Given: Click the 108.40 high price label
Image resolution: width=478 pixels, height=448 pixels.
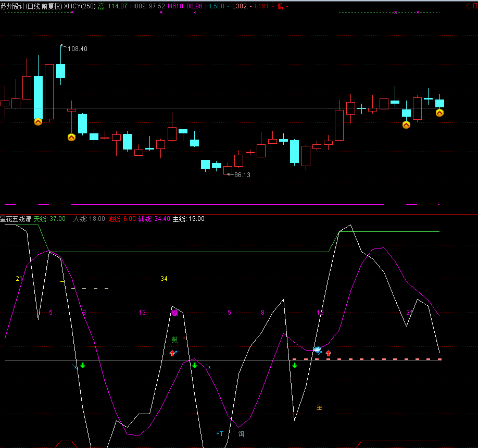Looking at the screenshot, I should [78, 49].
